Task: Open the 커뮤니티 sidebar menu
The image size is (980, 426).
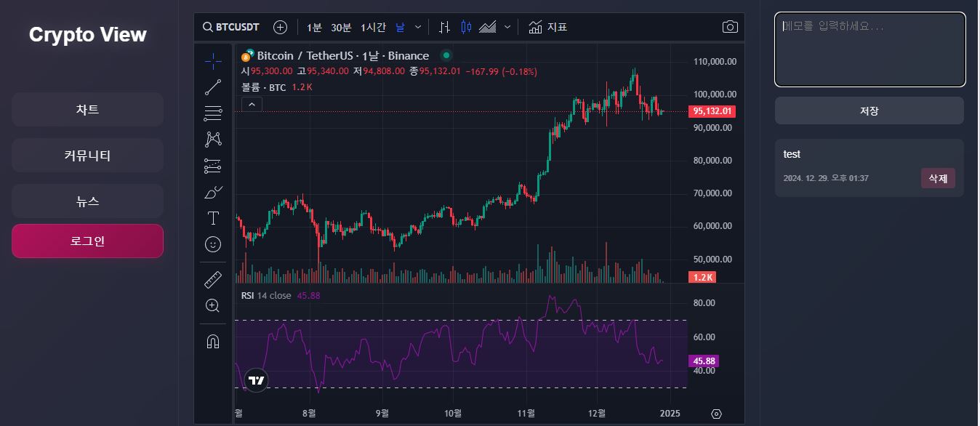Action: coord(87,156)
